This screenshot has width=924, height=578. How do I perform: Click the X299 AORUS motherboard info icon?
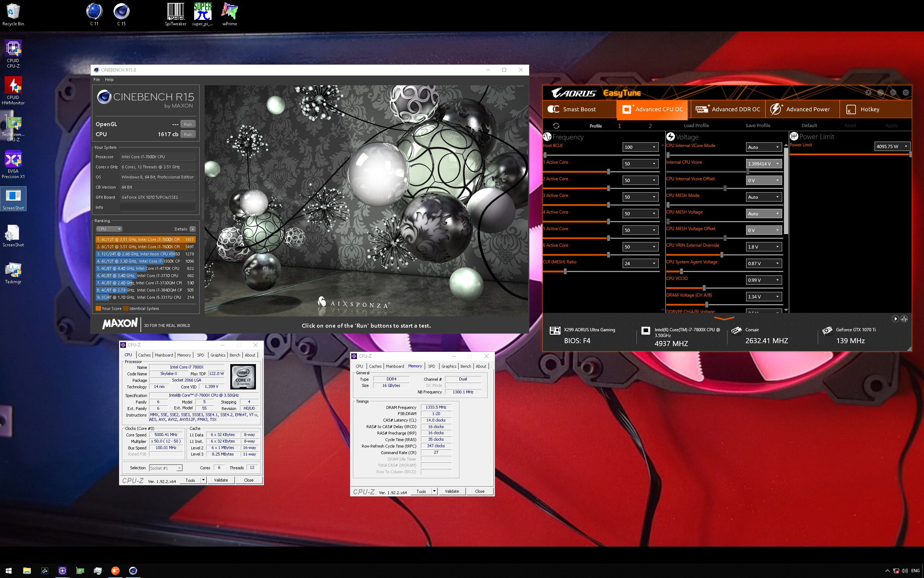pyautogui.click(x=555, y=330)
